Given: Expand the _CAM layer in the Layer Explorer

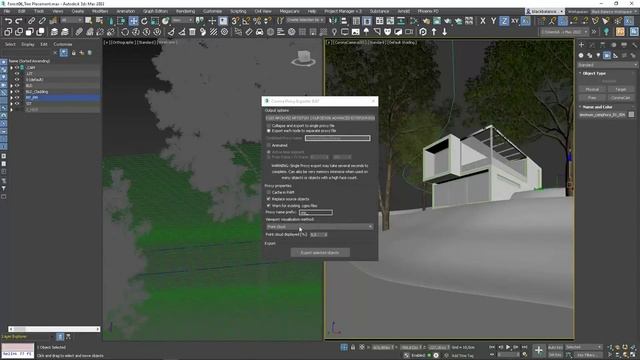Looking at the screenshot, I should (11, 68).
